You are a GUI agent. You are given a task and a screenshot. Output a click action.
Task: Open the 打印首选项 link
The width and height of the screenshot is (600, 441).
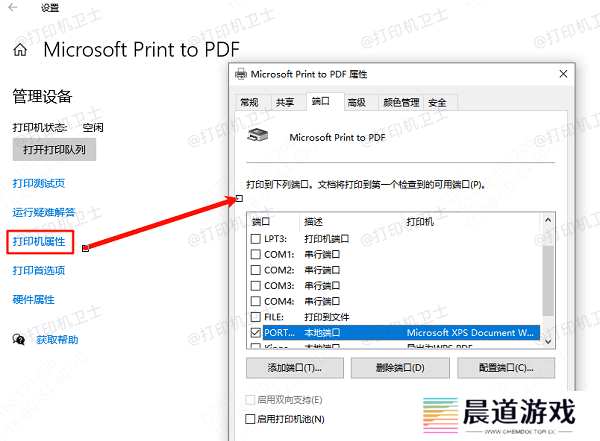[x=39, y=271]
